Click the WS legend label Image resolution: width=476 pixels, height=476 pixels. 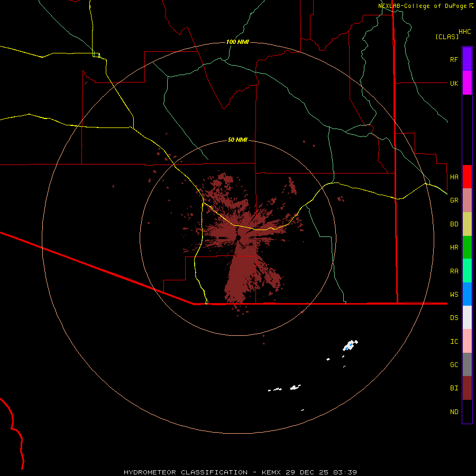pos(454,294)
